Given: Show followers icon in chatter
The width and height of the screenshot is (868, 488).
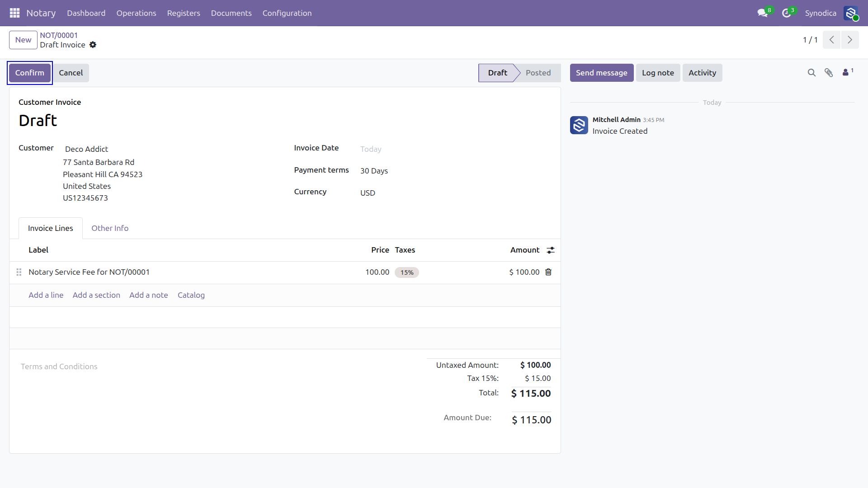Looking at the screenshot, I should click(x=848, y=72).
